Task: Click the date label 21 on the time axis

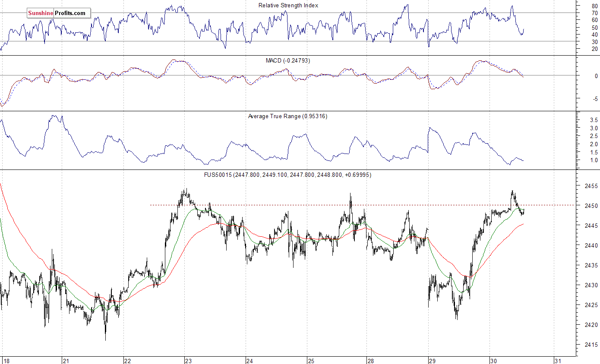Action: 66,360
